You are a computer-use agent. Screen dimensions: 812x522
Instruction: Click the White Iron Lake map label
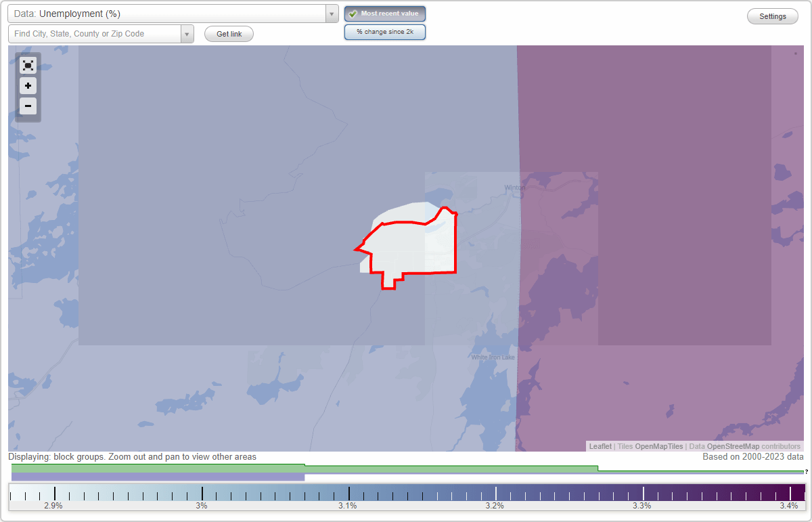pyautogui.click(x=493, y=357)
